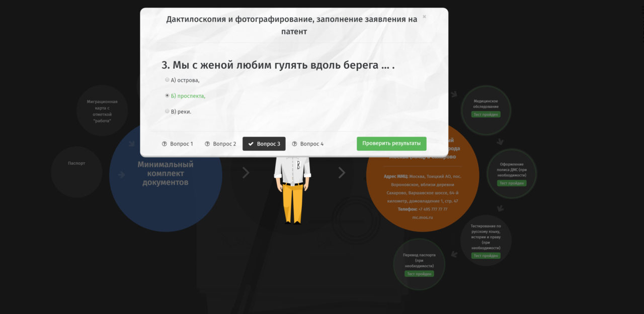Select the Минимальный комплект документов blue circle
Image resolution: width=644 pixels, height=314 pixels.
click(x=165, y=191)
